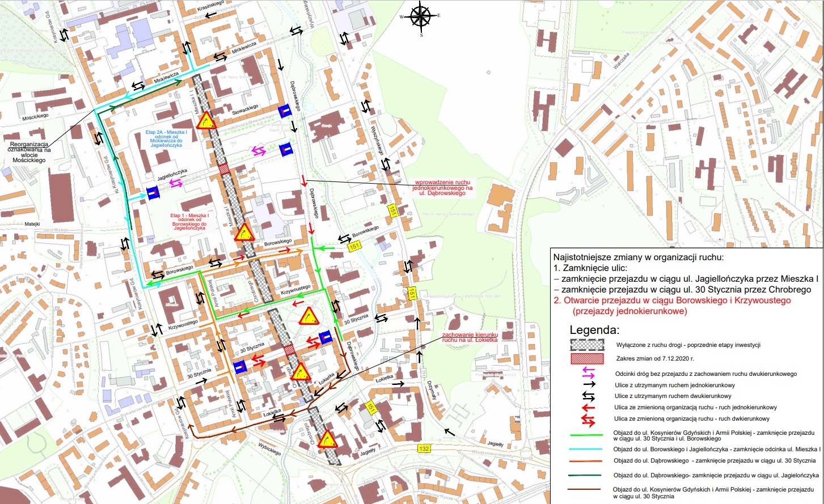Viewport: 824px width, 504px height.
Task: Select the yellow 151 marker beside Borowskiego label
Action: coord(355,247)
